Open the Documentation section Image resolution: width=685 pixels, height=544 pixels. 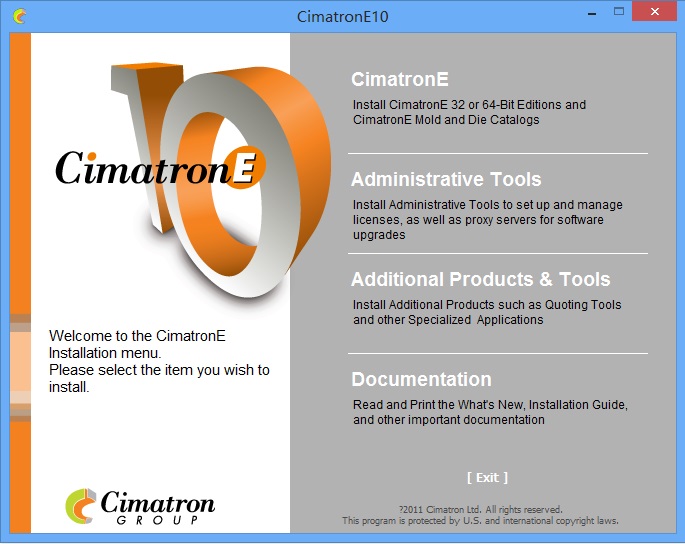422,379
